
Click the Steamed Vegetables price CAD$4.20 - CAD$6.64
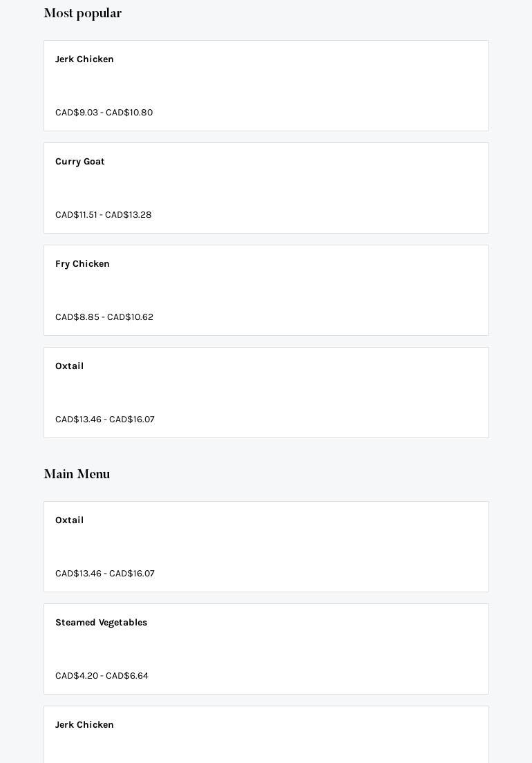[102, 676]
